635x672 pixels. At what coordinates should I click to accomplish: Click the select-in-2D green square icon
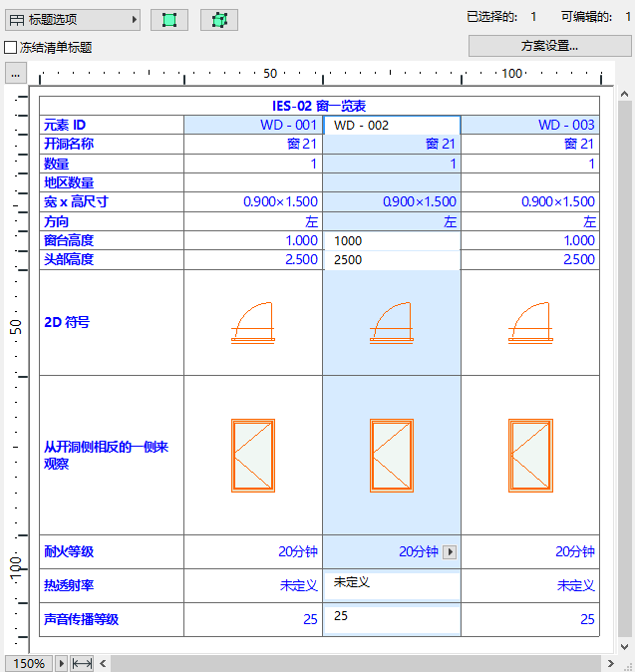coord(169,20)
